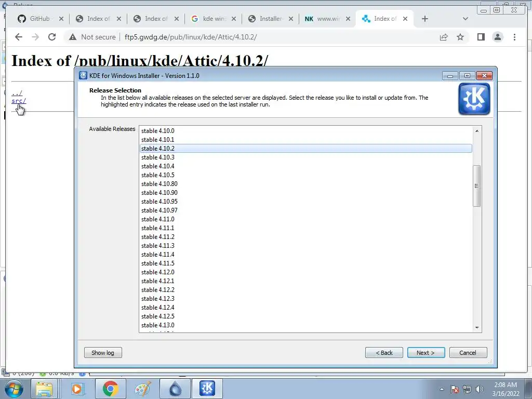Click the large KDE gear logo
This screenshot has height=399, width=532.
click(474, 99)
